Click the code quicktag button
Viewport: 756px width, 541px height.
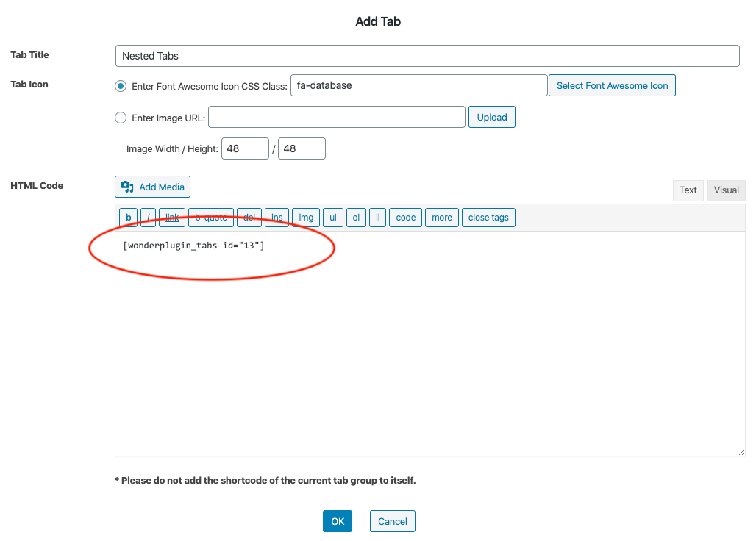pos(405,218)
